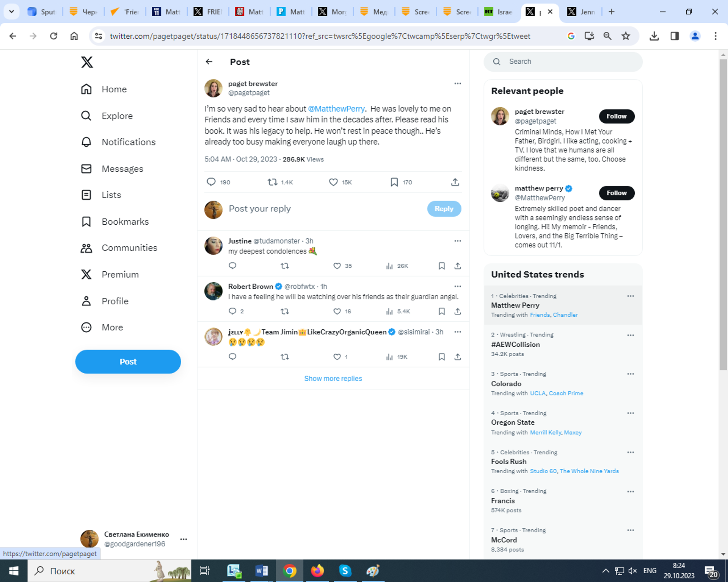This screenshot has height=582, width=728.
Task: Open Word from the Windows taskbar
Action: click(x=262, y=571)
